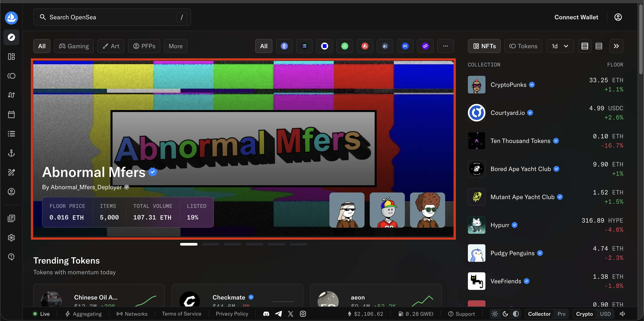
Task: Open the Activity list icon in the sidebar
Action: pos(11,134)
